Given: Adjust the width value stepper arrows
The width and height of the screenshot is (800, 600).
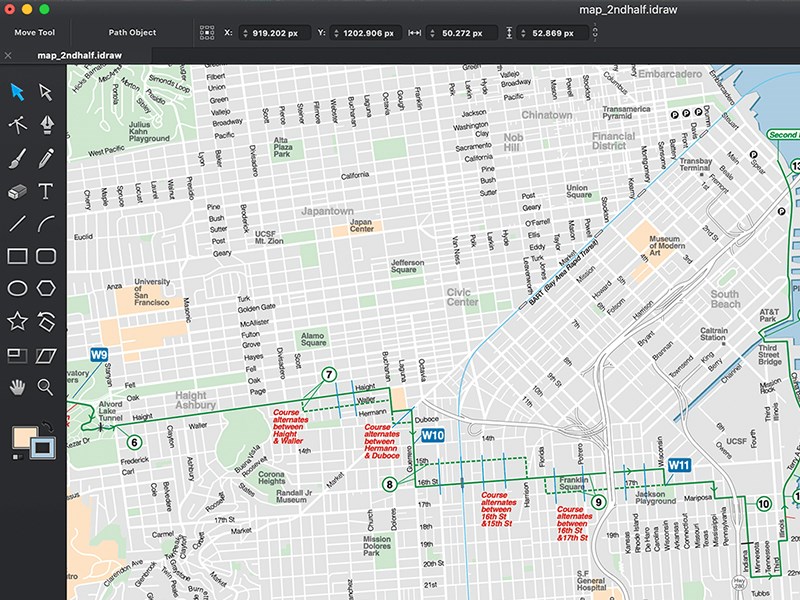Looking at the screenshot, I should tap(433, 33).
